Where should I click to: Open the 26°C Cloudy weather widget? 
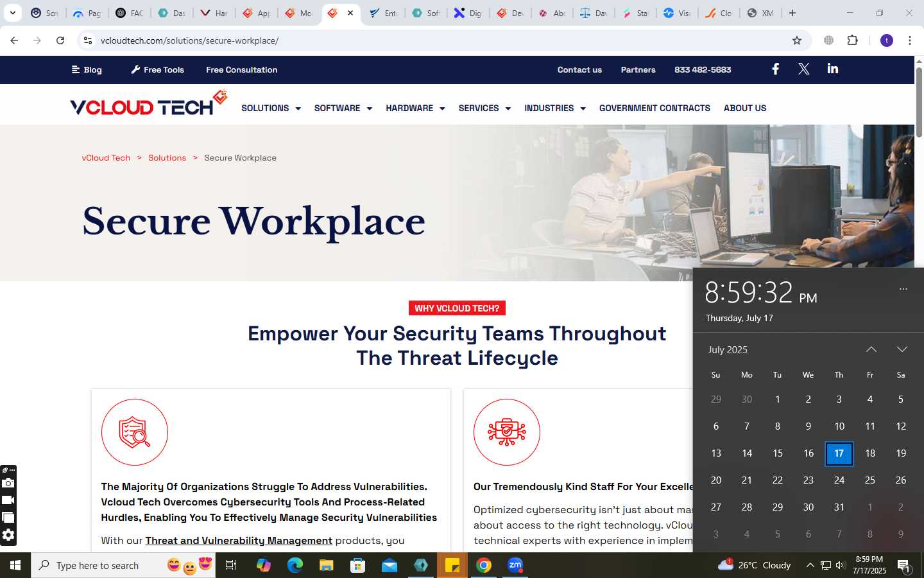(x=755, y=565)
